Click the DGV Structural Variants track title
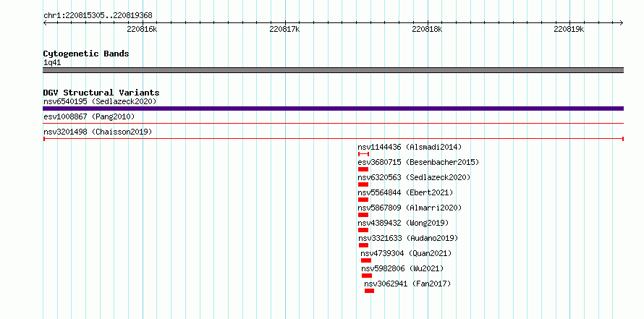644x319 pixels. (x=101, y=93)
